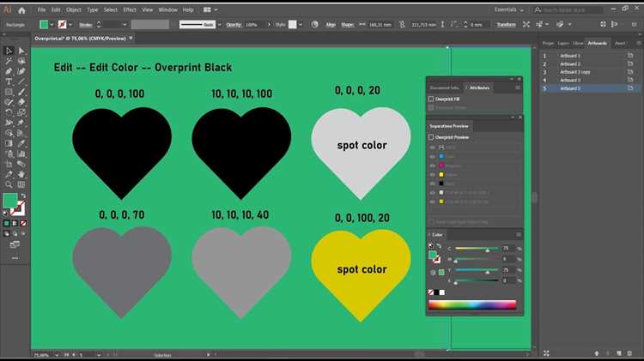The width and height of the screenshot is (644, 361).
Task: Select the Scale tool
Action: pyautogui.click(x=21, y=112)
